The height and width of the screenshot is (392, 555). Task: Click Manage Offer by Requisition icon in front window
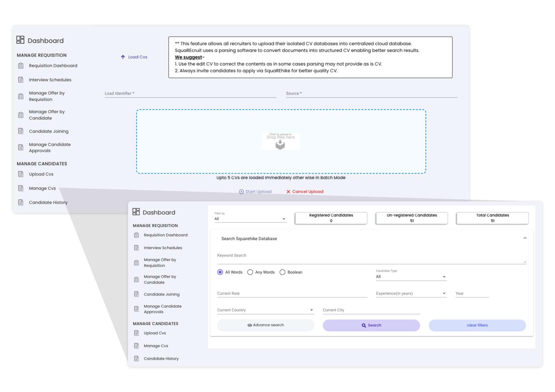click(x=137, y=263)
